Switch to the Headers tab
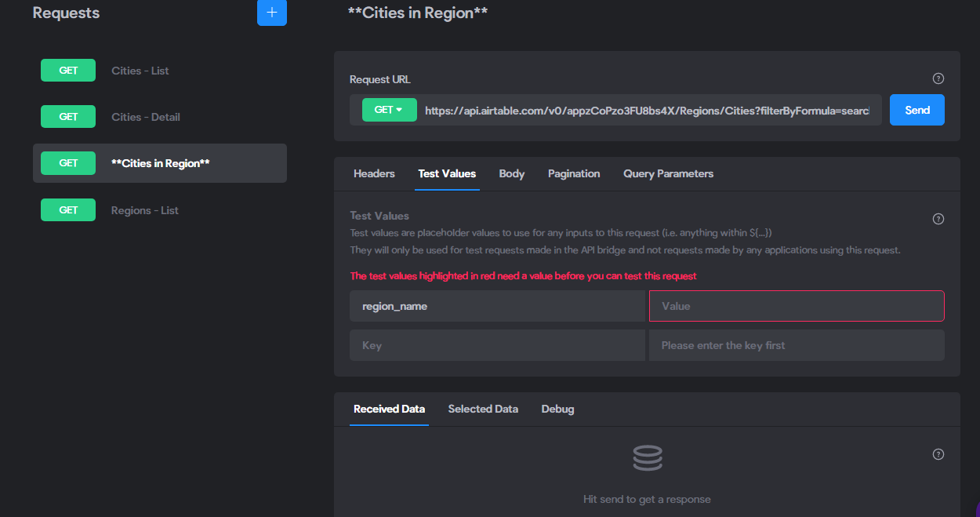 [374, 173]
